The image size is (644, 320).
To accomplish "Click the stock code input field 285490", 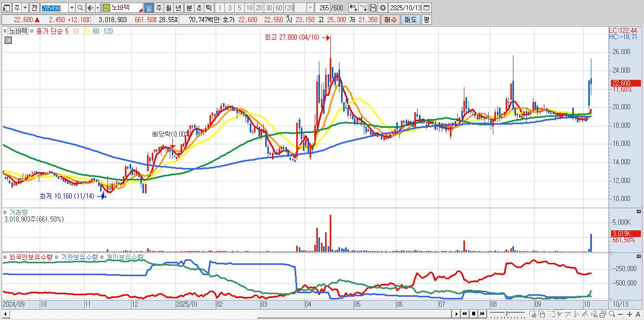I will [x=54, y=8].
